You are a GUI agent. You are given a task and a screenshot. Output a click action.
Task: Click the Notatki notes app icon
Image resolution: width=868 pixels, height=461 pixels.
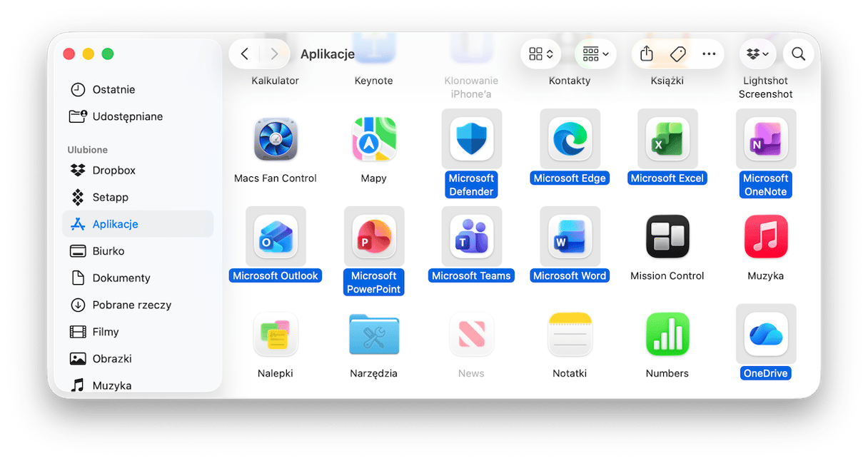[570, 335]
